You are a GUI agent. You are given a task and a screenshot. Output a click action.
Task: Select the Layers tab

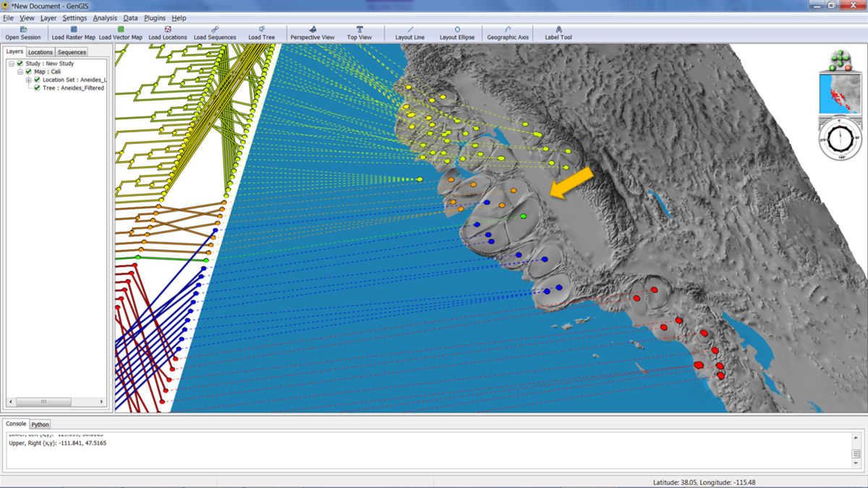[x=14, y=51]
